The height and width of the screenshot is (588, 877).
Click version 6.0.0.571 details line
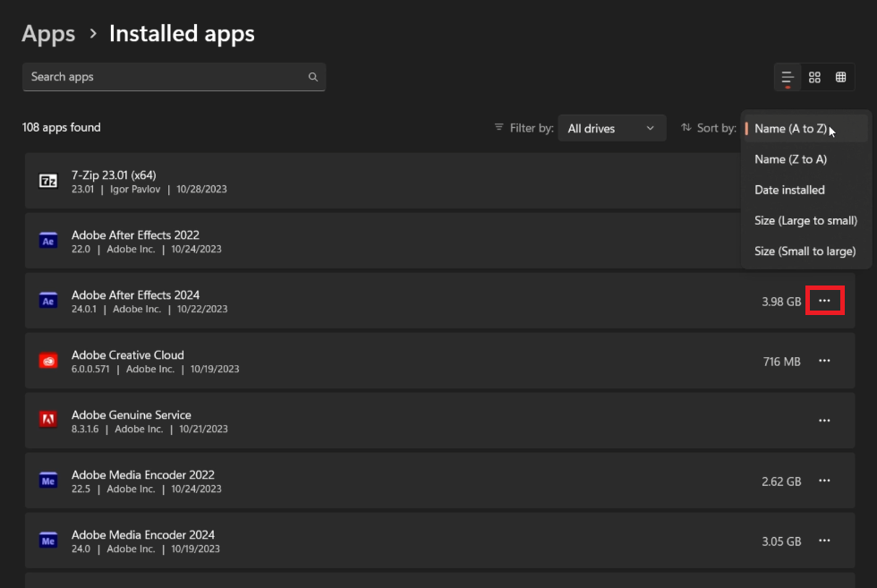click(x=156, y=369)
